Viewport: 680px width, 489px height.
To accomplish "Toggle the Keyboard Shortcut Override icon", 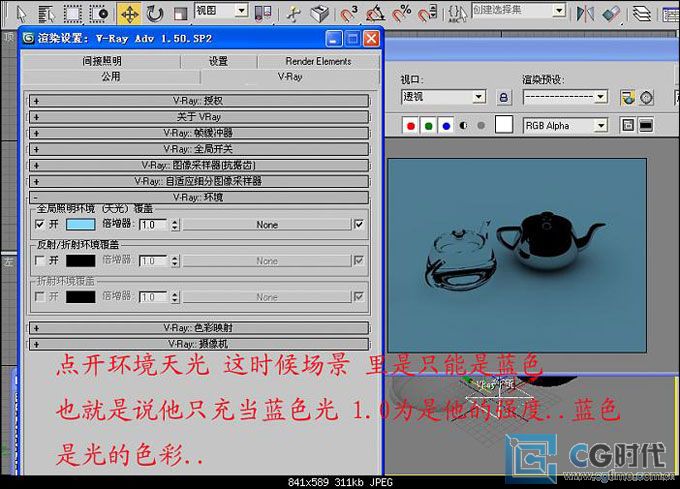I will pos(320,13).
